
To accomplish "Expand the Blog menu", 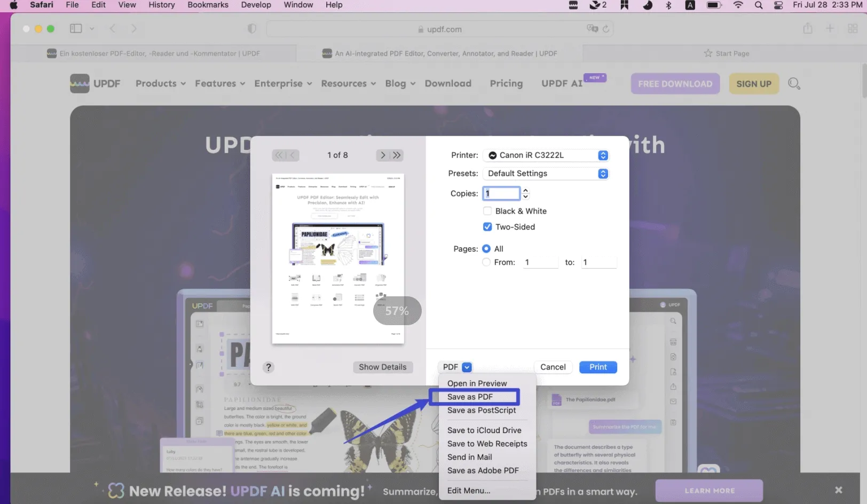I will pyautogui.click(x=400, y=83).
